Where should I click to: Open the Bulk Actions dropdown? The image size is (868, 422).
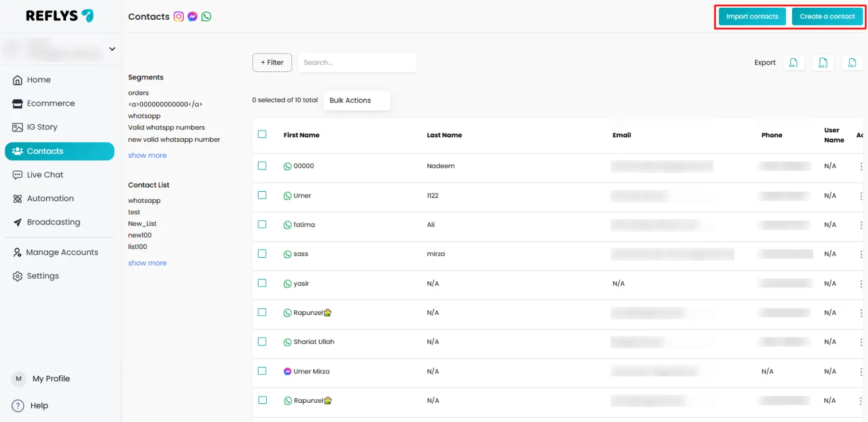click(x=356, y=100)
